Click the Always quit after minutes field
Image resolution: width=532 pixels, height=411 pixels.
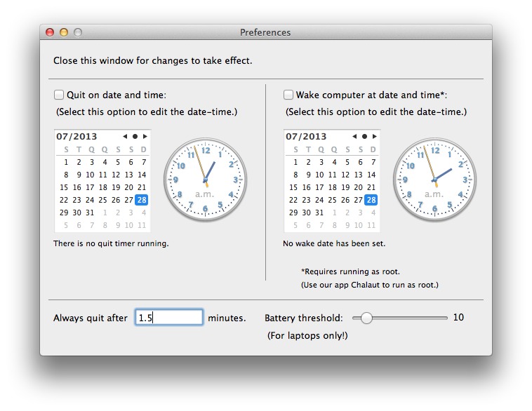[x=169, y=318]
